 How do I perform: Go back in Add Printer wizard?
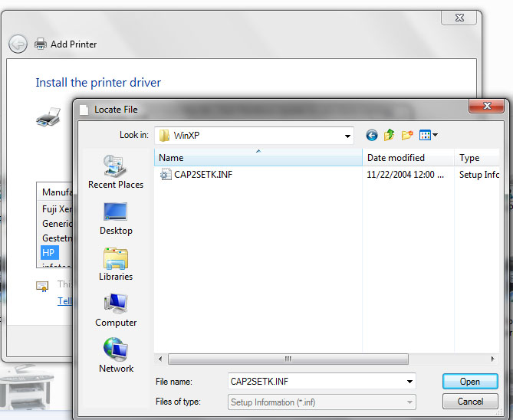click(18, 44)
